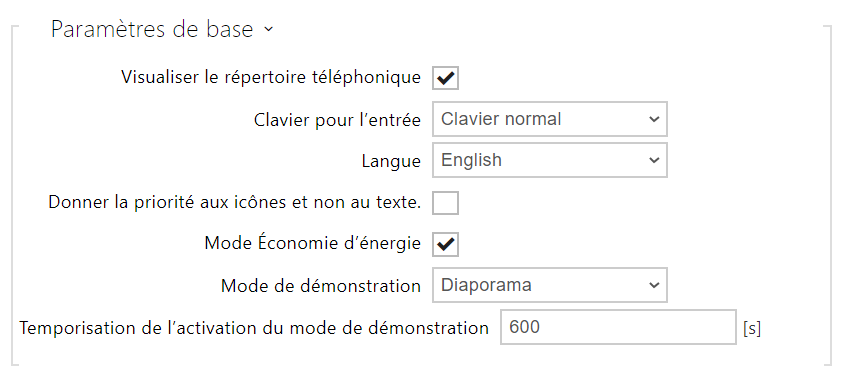Click the Visualiser le répertoire téléphonique label

click(x=271, y=77)
